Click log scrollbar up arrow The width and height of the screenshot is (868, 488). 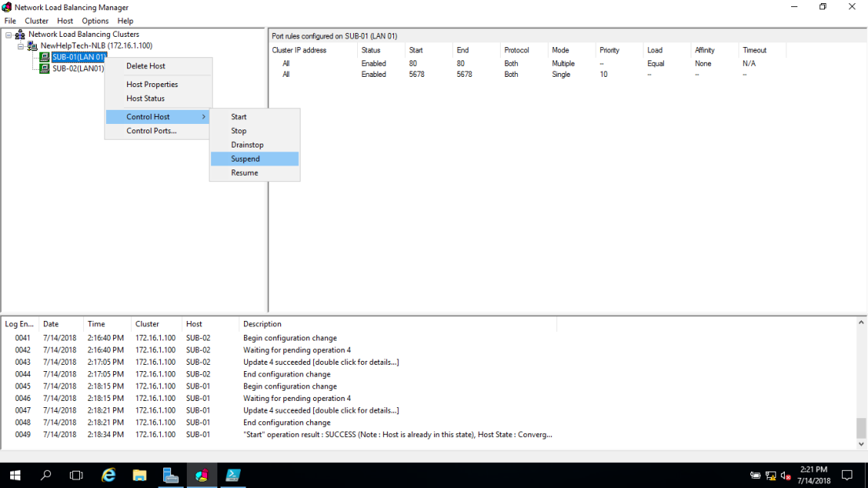(x=862, y=323)
